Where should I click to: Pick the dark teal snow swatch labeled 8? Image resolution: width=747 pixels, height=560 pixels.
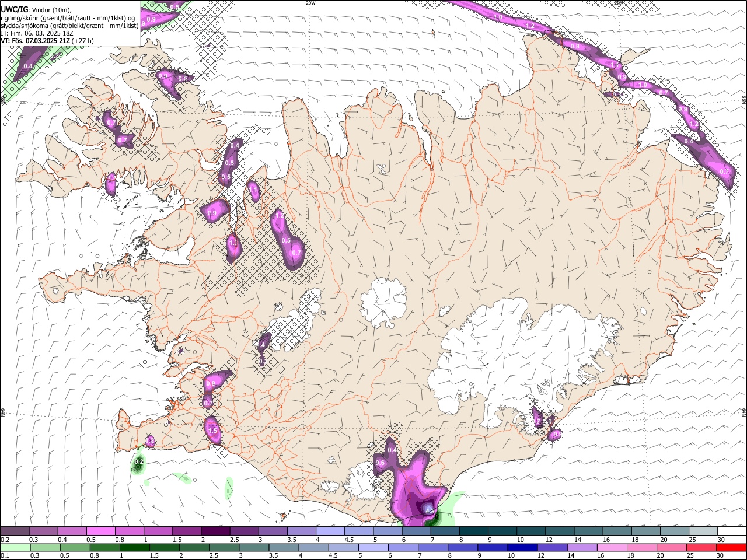click(x=474, y=531)
